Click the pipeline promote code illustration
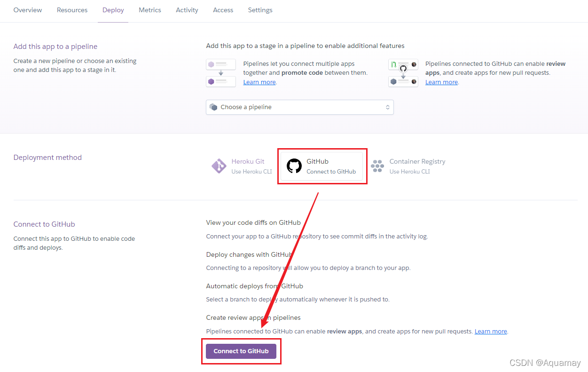 (x=221, y=73)
